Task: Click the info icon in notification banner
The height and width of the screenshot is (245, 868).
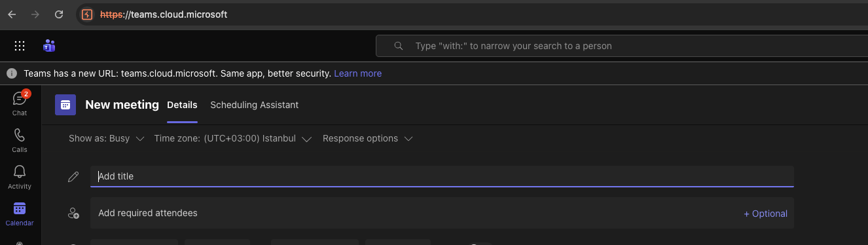Action: pos(12,73)
